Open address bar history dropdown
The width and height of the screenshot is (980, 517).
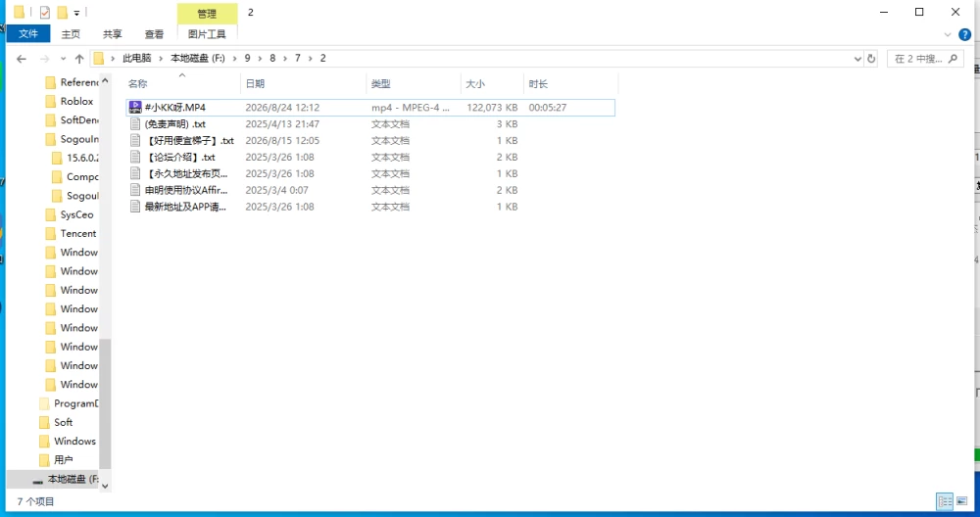coord(857,59)
